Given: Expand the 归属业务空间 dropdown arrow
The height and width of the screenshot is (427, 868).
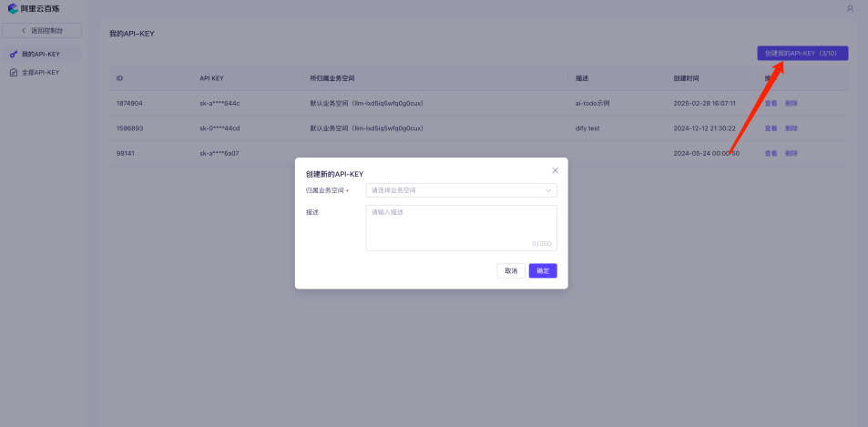Looking at the screenshot, I should click(548, 191).
